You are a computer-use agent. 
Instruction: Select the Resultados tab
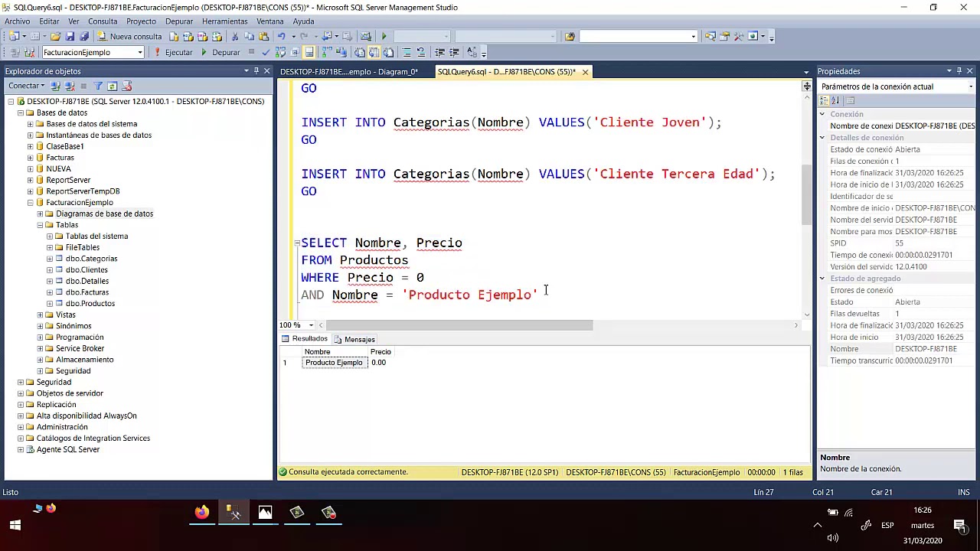coord(305,339)
